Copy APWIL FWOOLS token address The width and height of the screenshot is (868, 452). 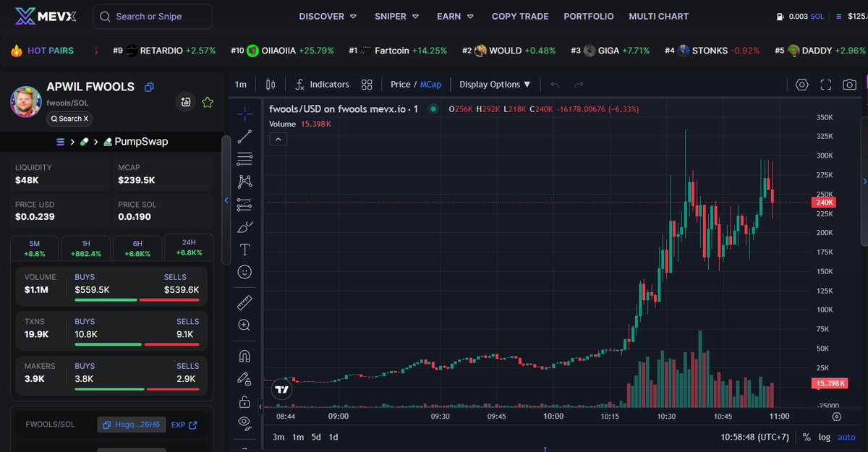(x=149, y=87)
